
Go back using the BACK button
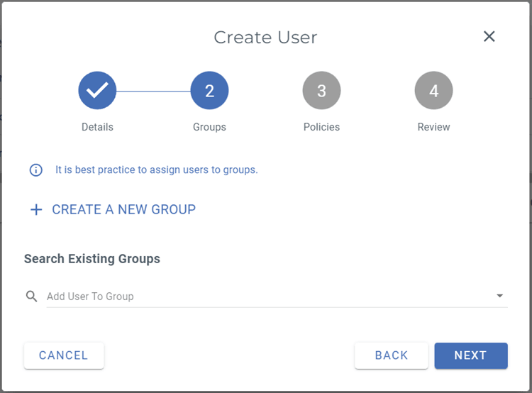[392, 355]
